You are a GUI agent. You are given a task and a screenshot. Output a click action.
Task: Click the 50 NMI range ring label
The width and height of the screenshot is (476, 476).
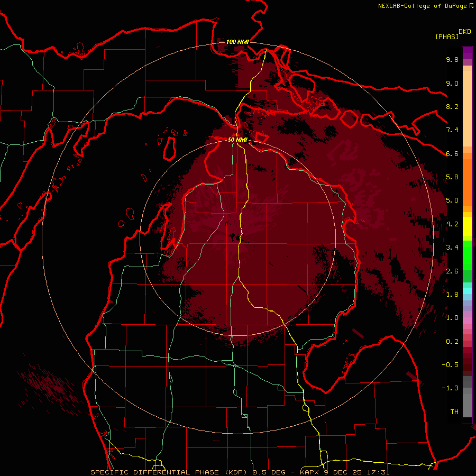pyautogui.click(x=237, y=140)
